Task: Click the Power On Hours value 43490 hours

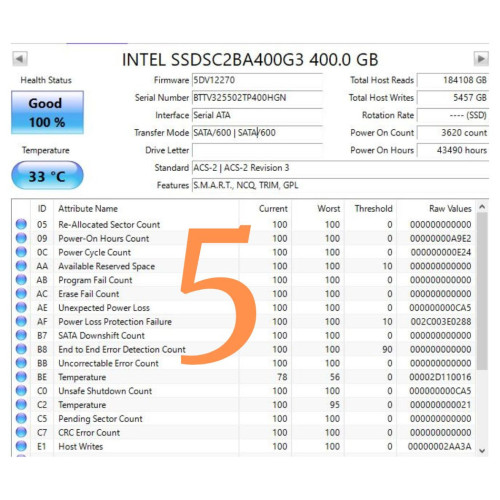Action: (453, 150)
